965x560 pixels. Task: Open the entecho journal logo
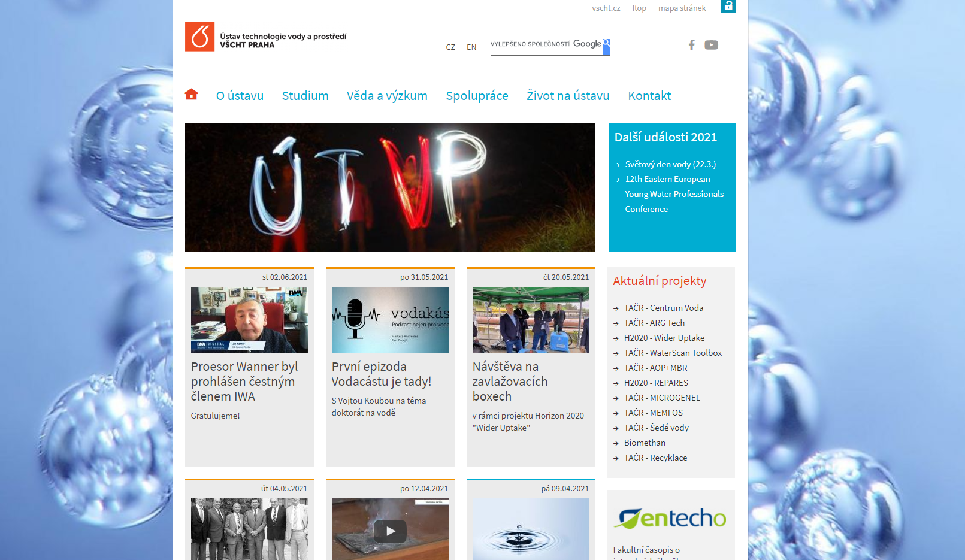670,518
